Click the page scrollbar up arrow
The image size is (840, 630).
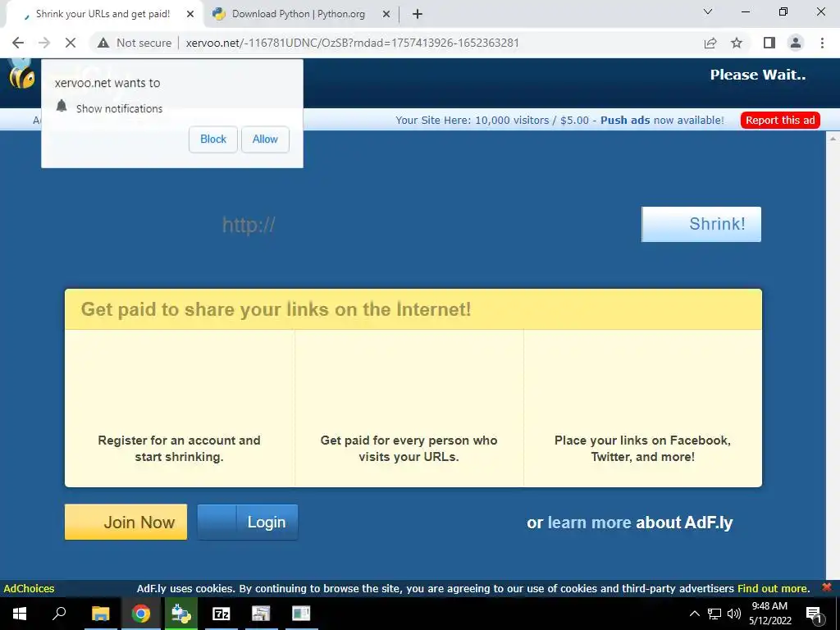[x=833, y=138]
